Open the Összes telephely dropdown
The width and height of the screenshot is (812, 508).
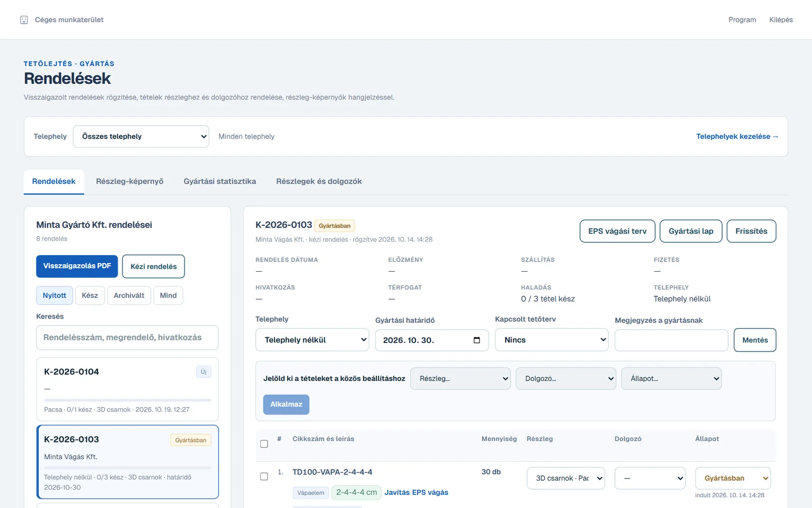(x=141, y=137)
